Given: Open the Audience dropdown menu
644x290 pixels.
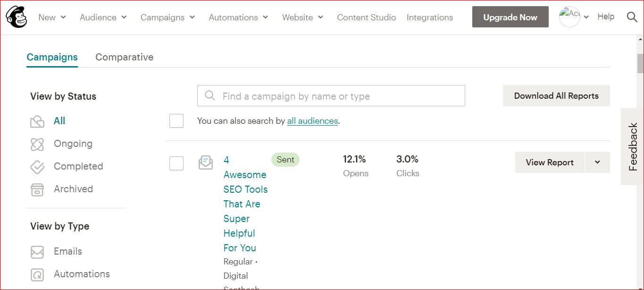Looking at the screenshot, I should (103, 17).
